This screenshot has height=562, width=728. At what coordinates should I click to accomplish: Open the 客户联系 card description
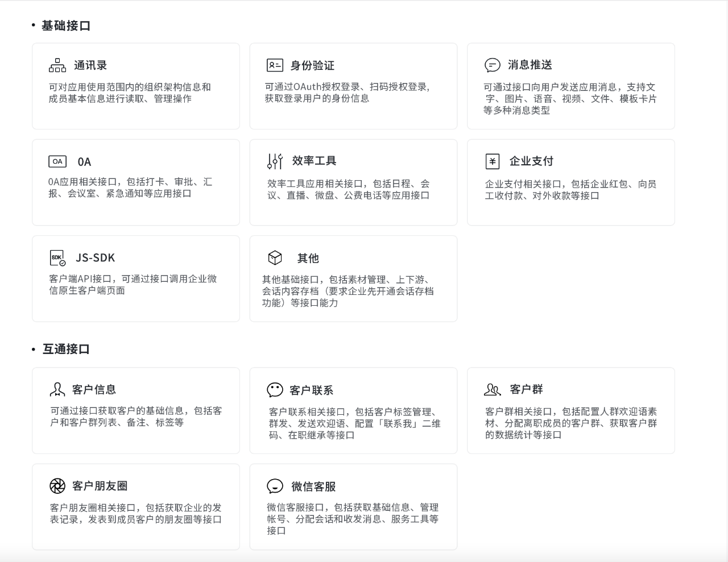point(354,423)
